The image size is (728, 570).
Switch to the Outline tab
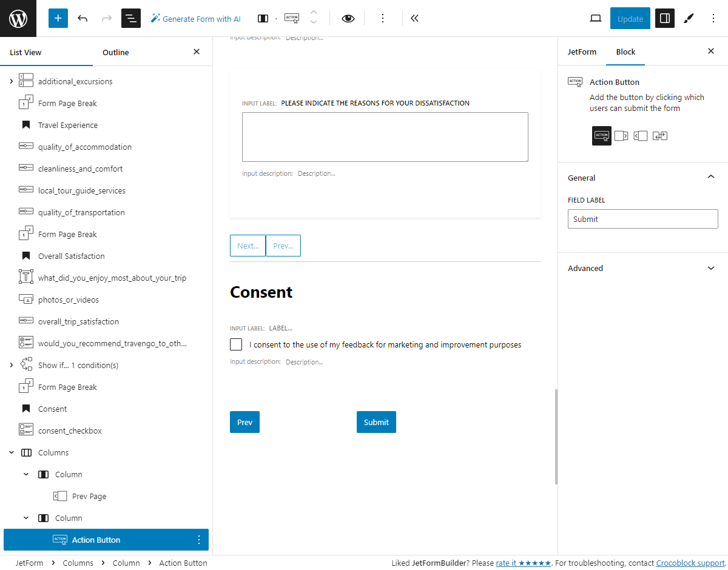point(115,52)
